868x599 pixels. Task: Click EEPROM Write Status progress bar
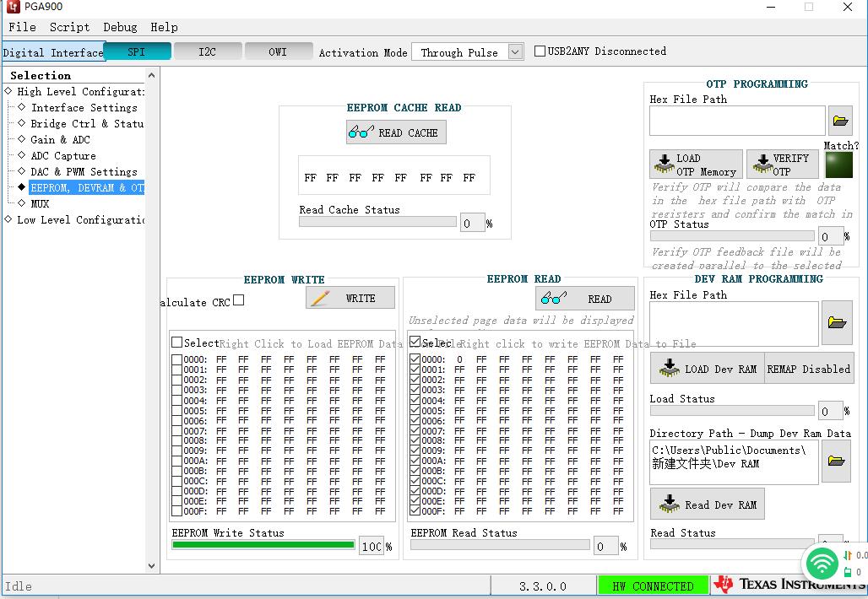pos(263,545)
